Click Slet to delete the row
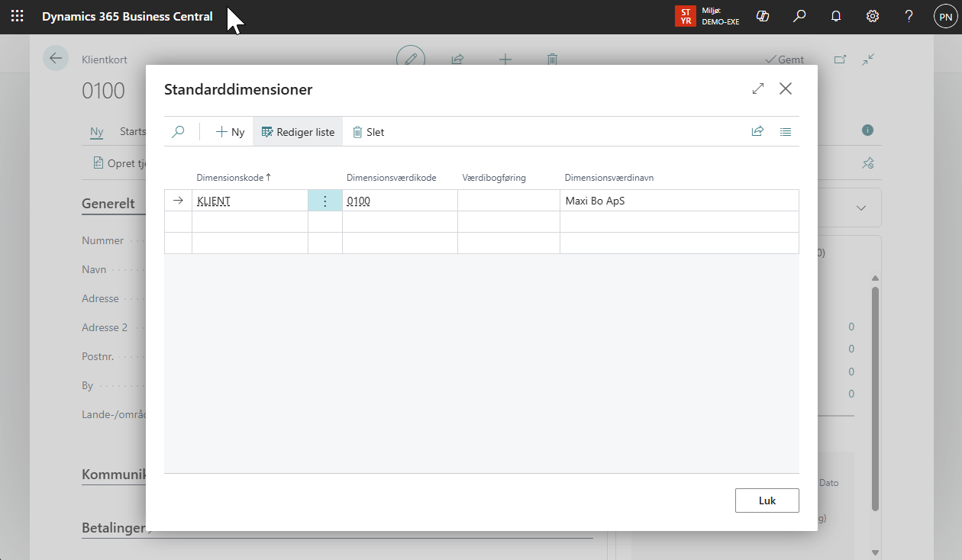 coord(368,132)
